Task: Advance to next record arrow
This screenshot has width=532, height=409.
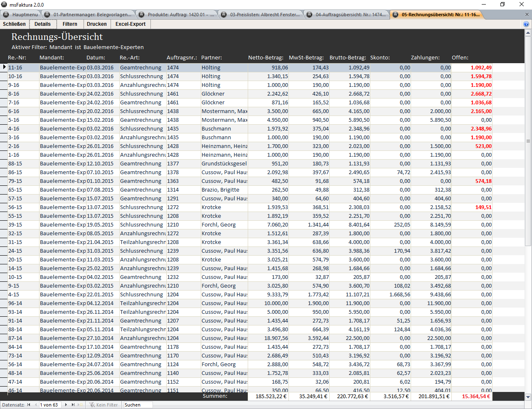Action: point(66,405)
